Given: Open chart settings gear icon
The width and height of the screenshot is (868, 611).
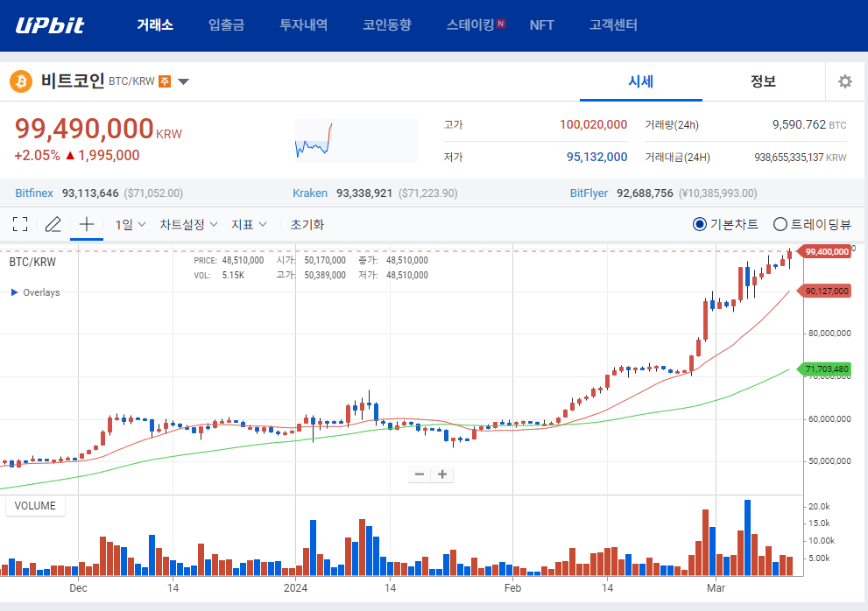Looking at the screenshot, I should (844, 81).
